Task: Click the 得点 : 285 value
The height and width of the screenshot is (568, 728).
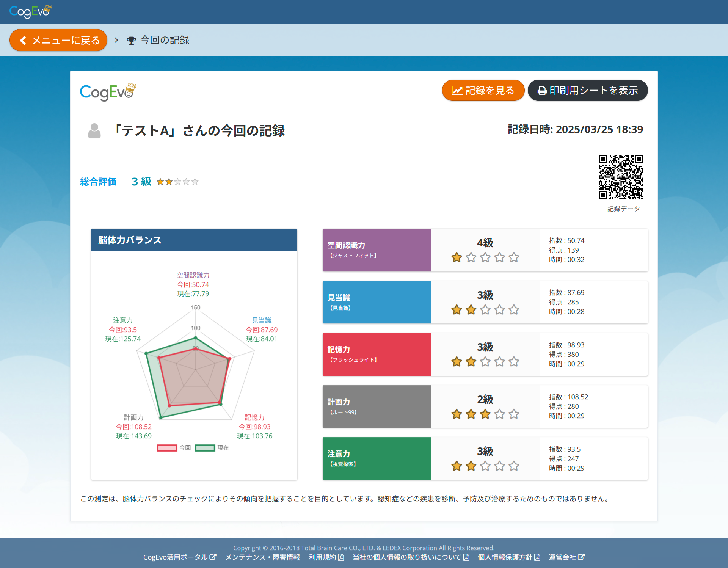Action: pyautogui.click(x=564, y=302)
